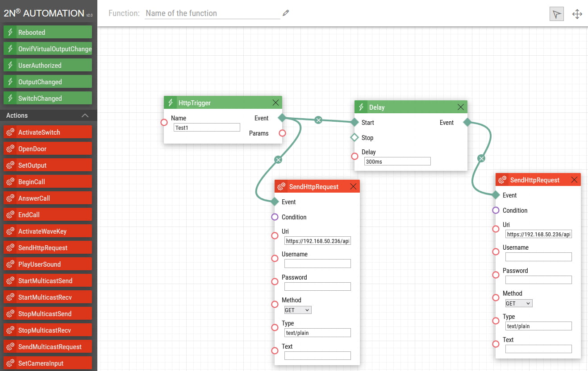Click the AnswerCall gear icon
The width and height of the screenshot is (588, 371).
pyautogui.click(x=10, y=198)
